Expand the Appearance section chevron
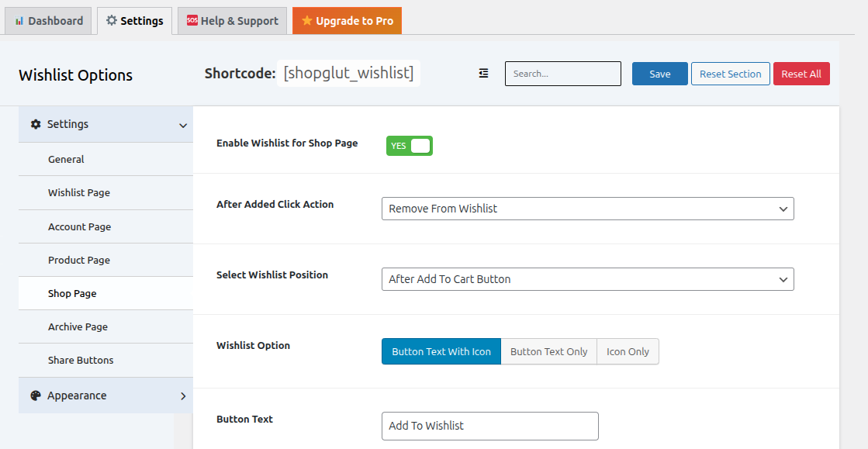Image resolution: width=868 pixels, height=449 pixels. point(183,395)
